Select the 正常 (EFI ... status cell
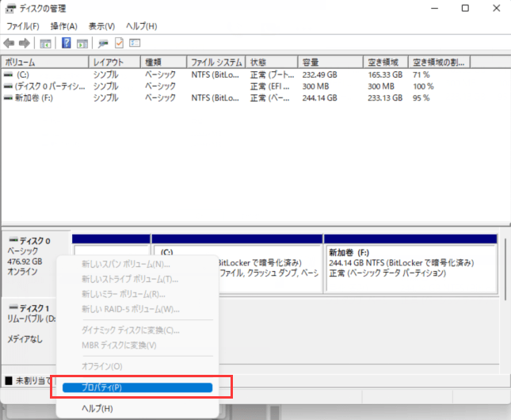 point(269,86)
